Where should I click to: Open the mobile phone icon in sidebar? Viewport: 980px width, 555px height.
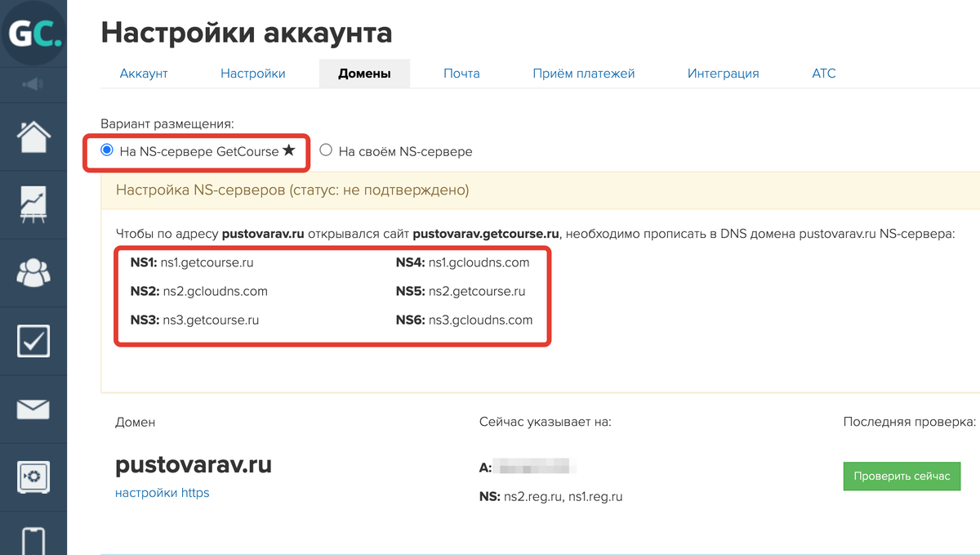(x=33, y=541)
